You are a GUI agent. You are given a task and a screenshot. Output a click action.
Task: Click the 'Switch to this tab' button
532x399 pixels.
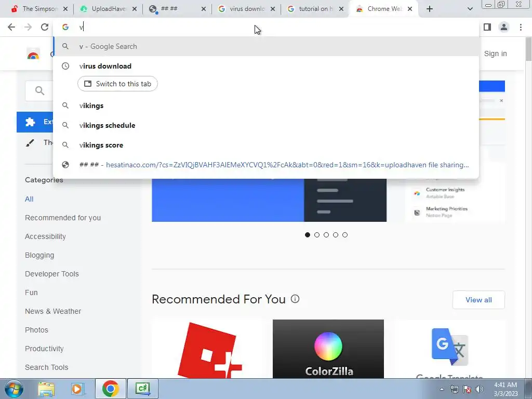pos(117,84)
